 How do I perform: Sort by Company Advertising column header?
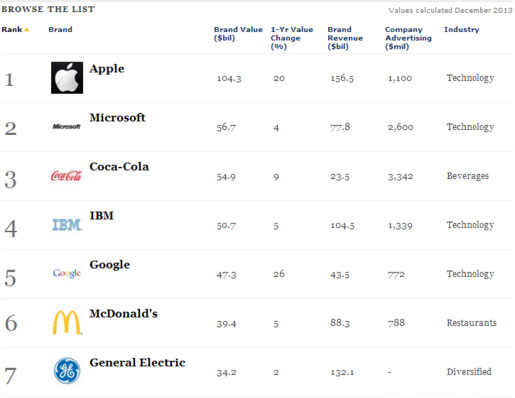coord(408,38)
